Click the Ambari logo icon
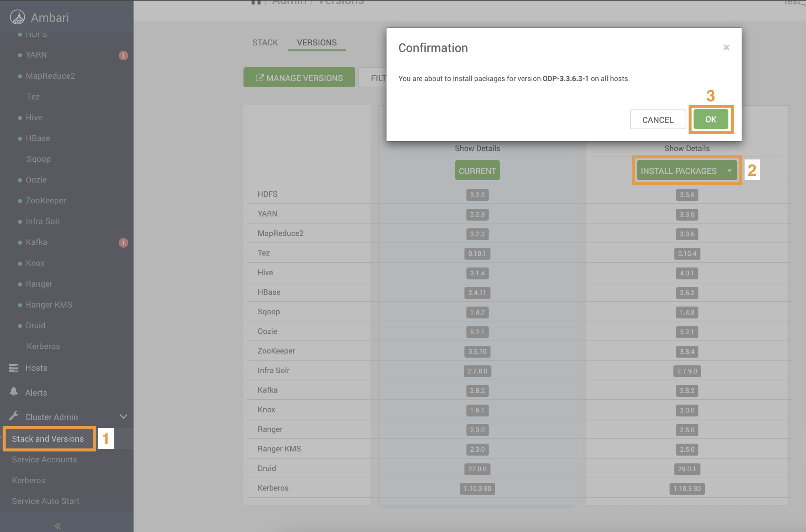The image size is (806, 532). pyautogui.click(x=17, y=17)
